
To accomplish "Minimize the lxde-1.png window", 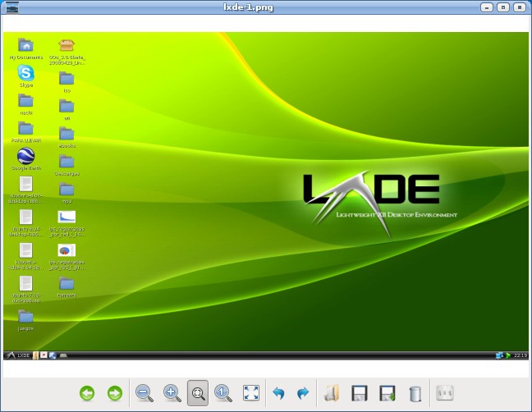I will pos(487,7).
